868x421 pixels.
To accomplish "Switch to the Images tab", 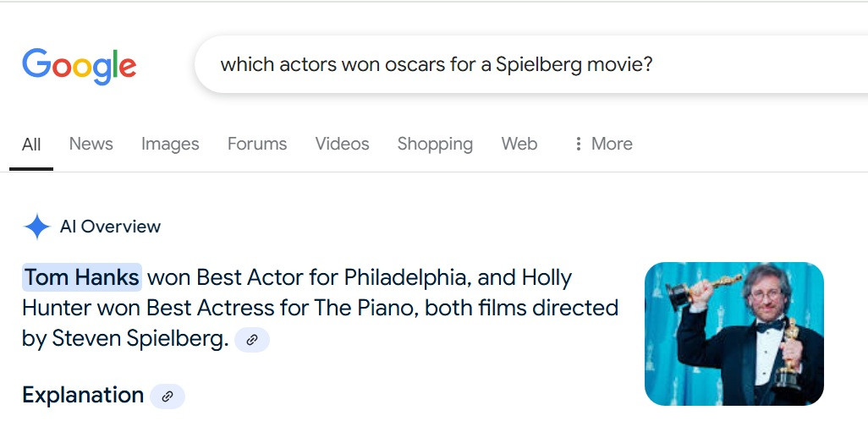I will tap(170, 144).
